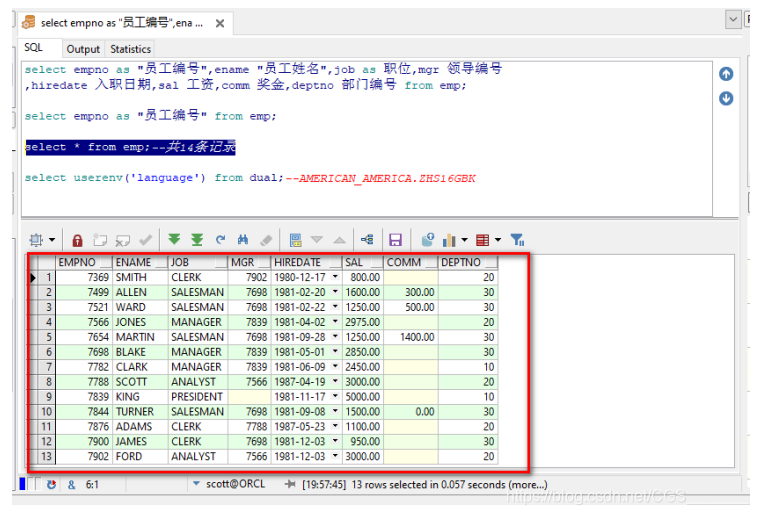Switch to the Output tab

pos(83,49)
